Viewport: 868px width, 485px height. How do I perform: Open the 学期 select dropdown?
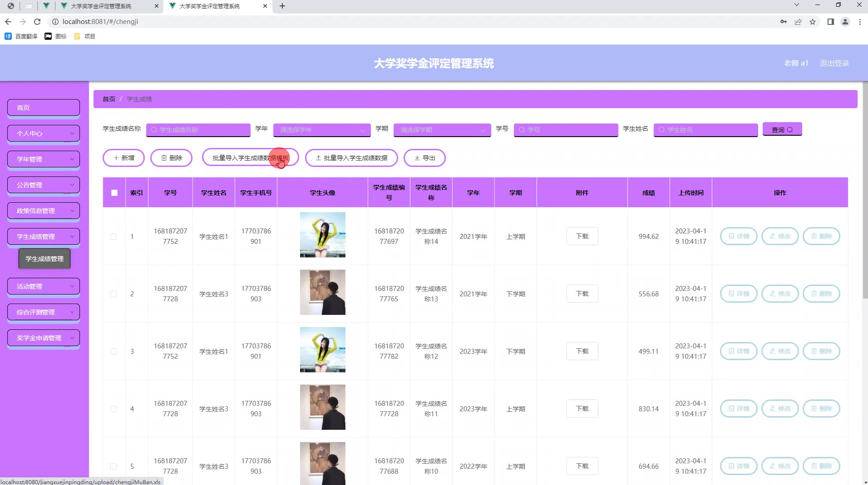coord(442,130)
